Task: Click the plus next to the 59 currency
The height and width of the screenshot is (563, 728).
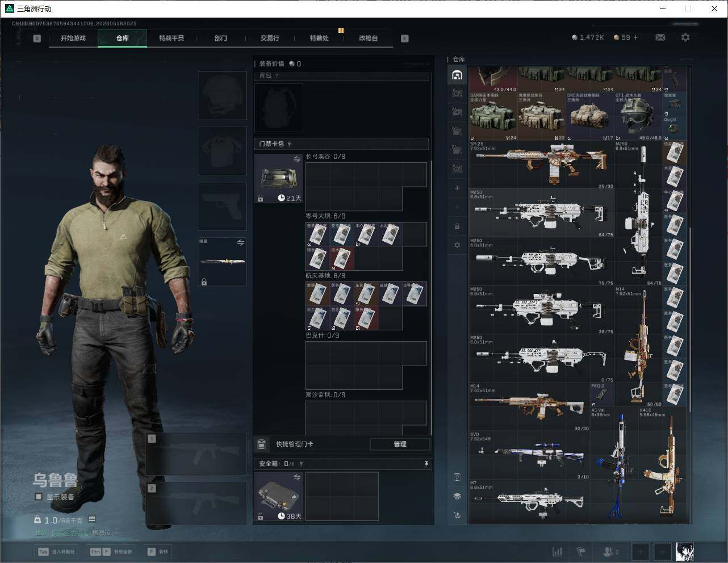Action: pos(635,37)
